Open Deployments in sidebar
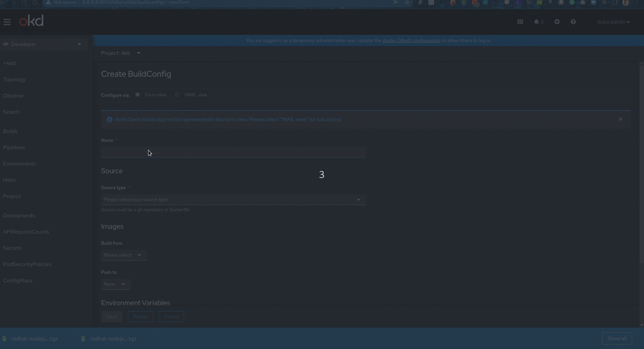The width and height of the screenshot is (644, 349). 19,215
